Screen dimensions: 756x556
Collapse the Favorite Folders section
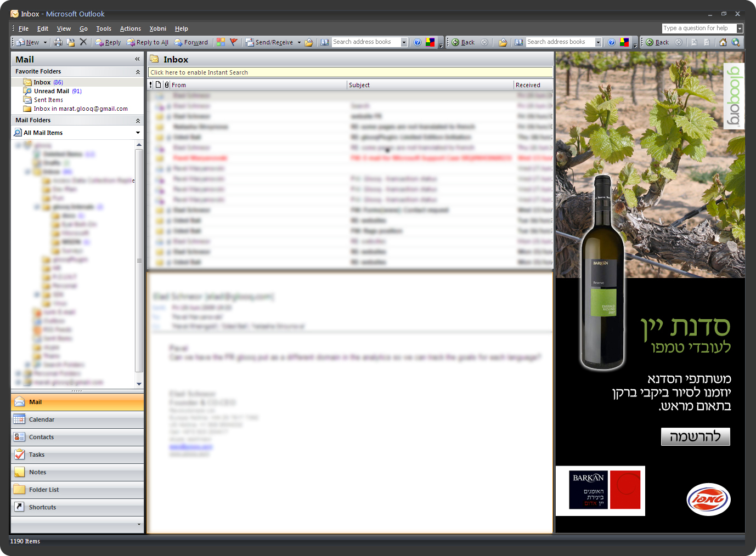tap(138, 72)
